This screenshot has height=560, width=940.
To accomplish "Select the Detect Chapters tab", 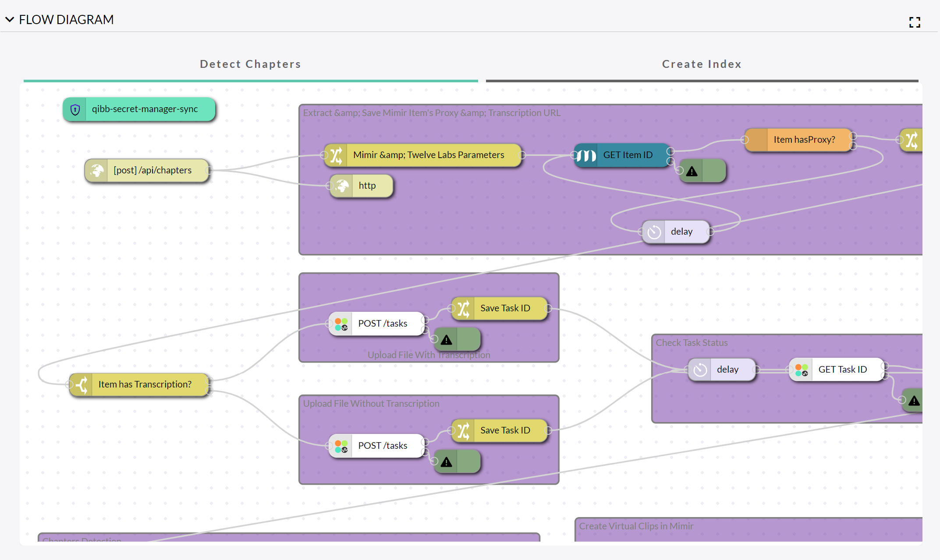I will point(250,64).
